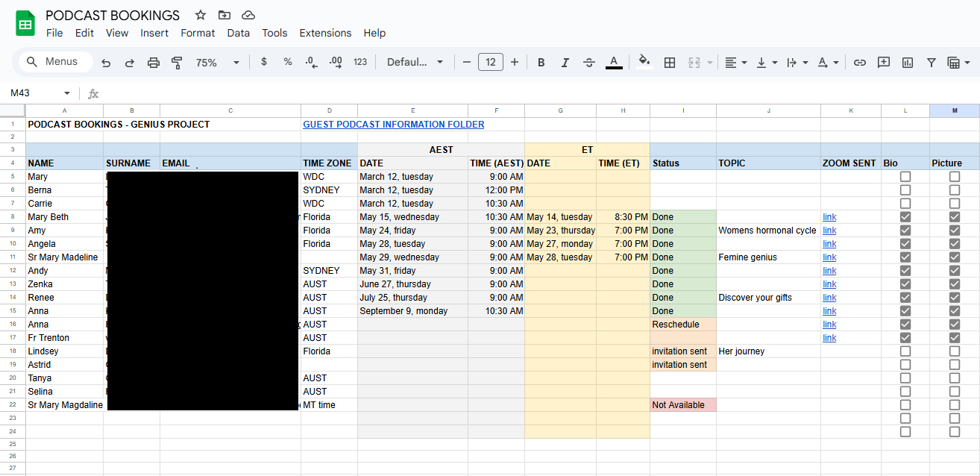The height and width of the screenshot is (476, 980).
Task: Apply strikethrough formatting
Action: pos(588,63)
